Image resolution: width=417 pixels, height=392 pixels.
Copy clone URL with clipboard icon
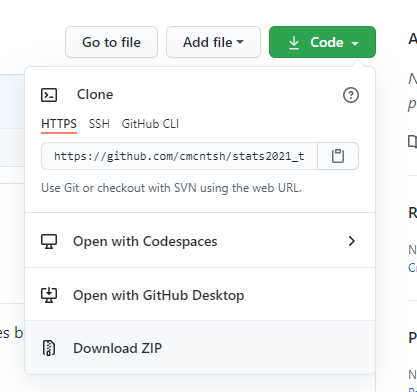point(338,156)
